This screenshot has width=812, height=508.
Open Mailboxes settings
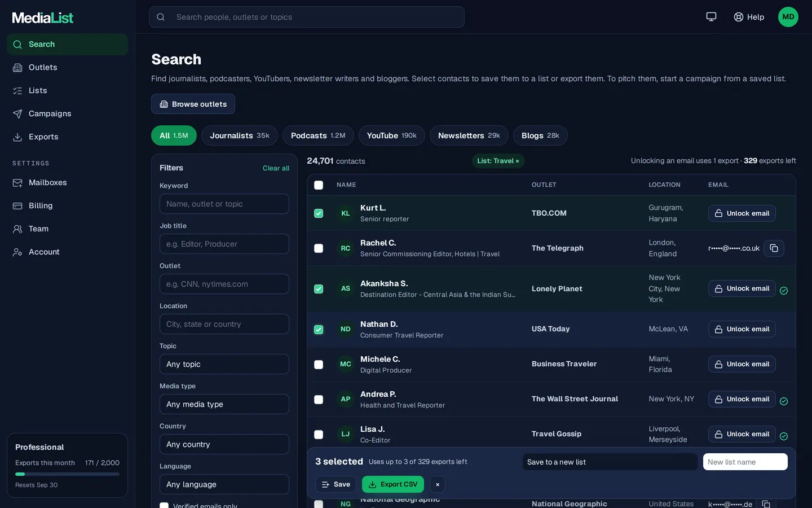coord(67,182)
